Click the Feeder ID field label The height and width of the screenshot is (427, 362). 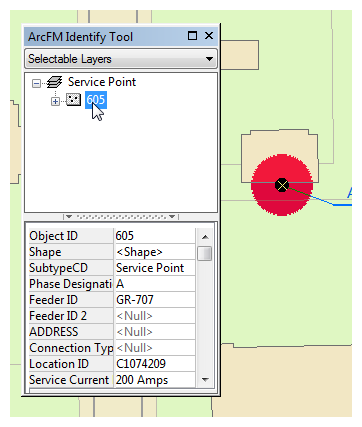[x=71, y=300]
